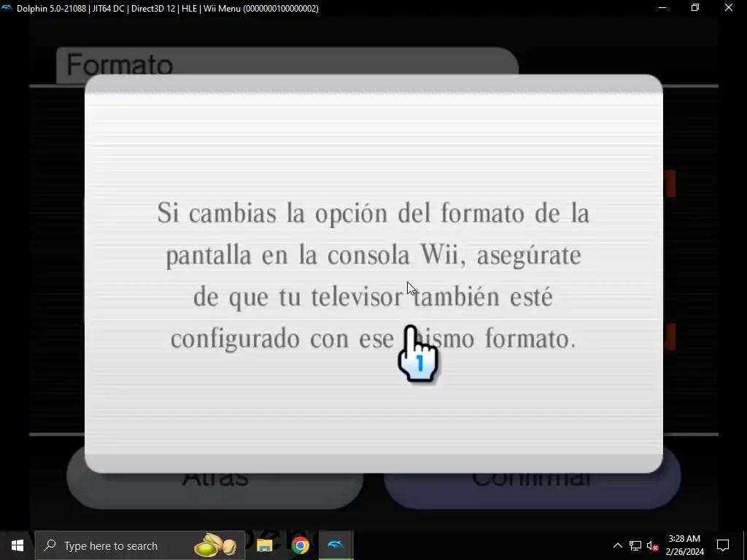Click the muted volume tray icon
Screen dimensions: 747x560
coord(653,545)
